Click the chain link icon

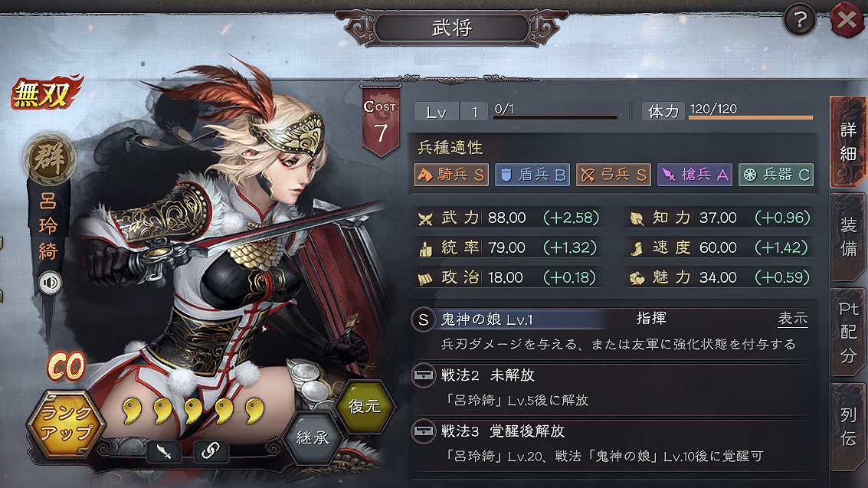(x=211, y=451)
